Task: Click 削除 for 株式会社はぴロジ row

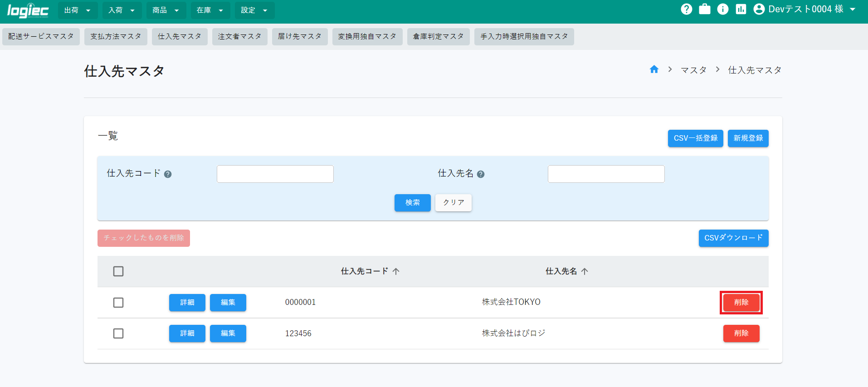Action: point(741,333)
